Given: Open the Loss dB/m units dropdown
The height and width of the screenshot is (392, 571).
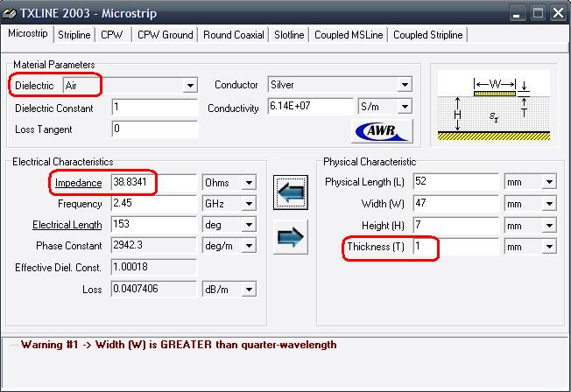Looking at the screenshot, I should (249, 290).
